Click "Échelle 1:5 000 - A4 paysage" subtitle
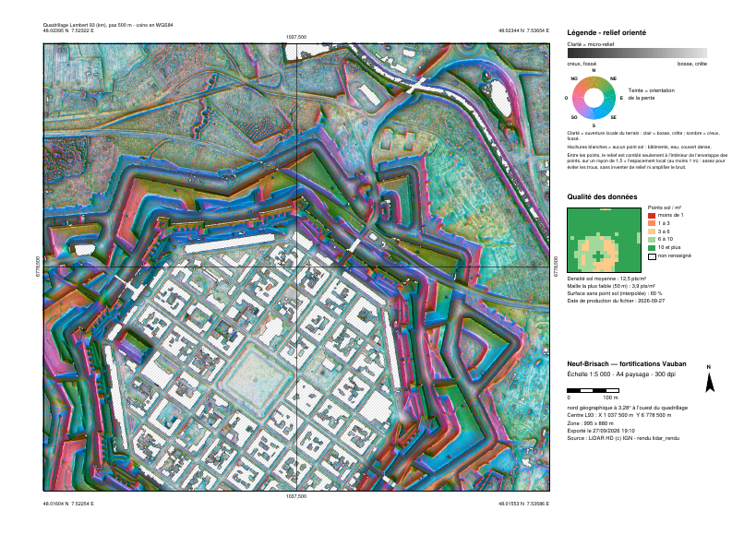The width and height of the screenshot is (756, 534). [x=621, y=374]
